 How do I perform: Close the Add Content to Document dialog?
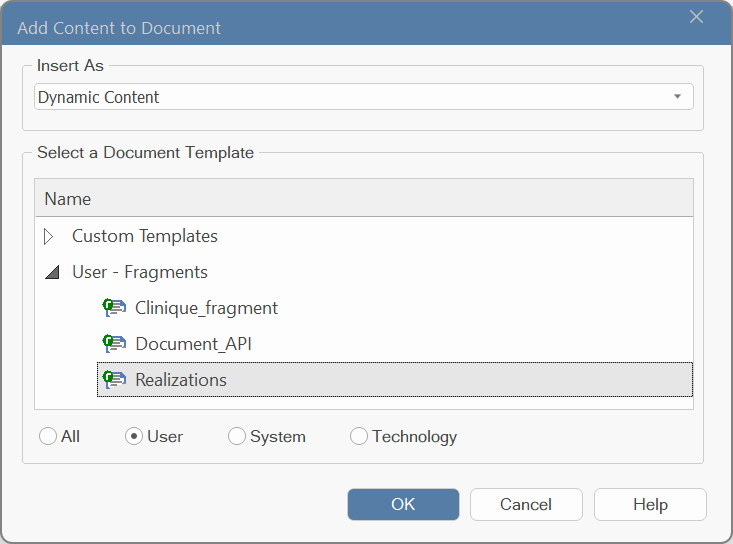click(697, 17)
